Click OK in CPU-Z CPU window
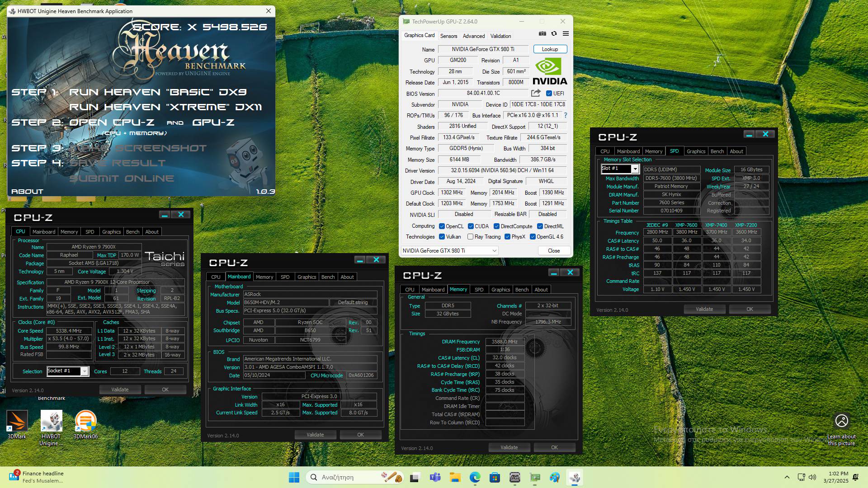The height and width of the screenshot is (488, 868). point(165,389)
